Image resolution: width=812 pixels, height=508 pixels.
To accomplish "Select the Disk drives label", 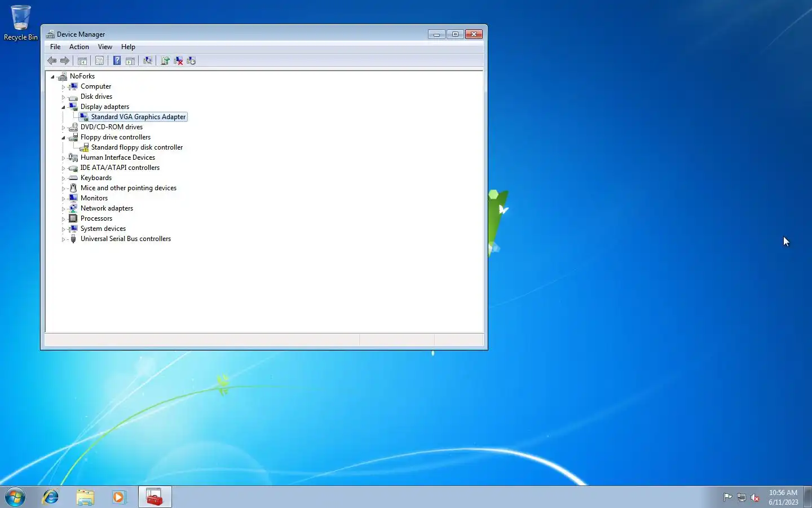I will [x=96, y=97].
